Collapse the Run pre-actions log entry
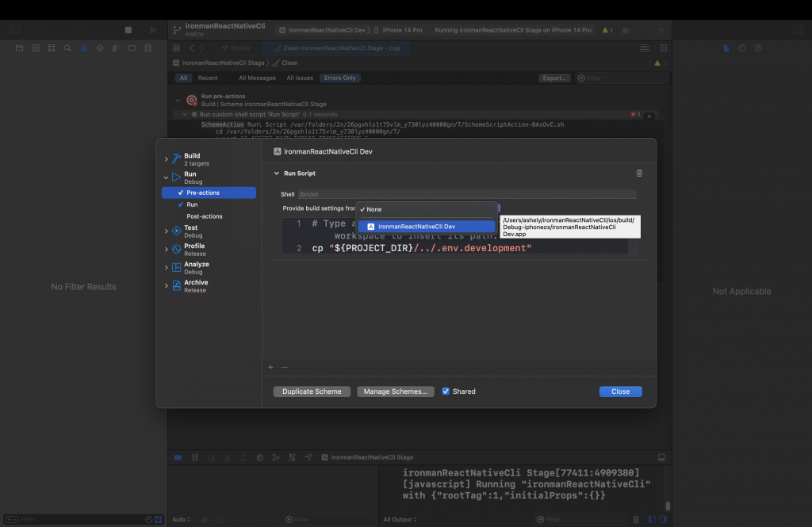The height and width of the screenshot is (527, 812). (178, 101)
